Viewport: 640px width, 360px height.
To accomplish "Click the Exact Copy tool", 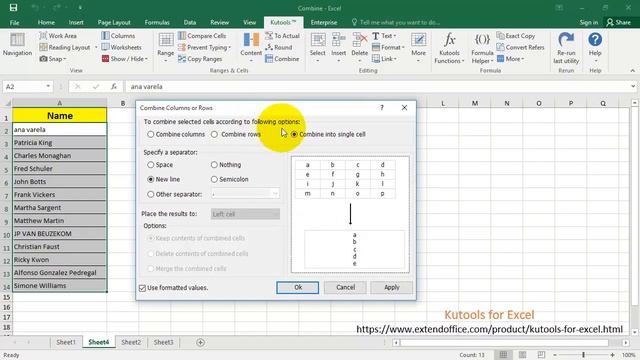I will pyautogui.click(x=516, y=36).
